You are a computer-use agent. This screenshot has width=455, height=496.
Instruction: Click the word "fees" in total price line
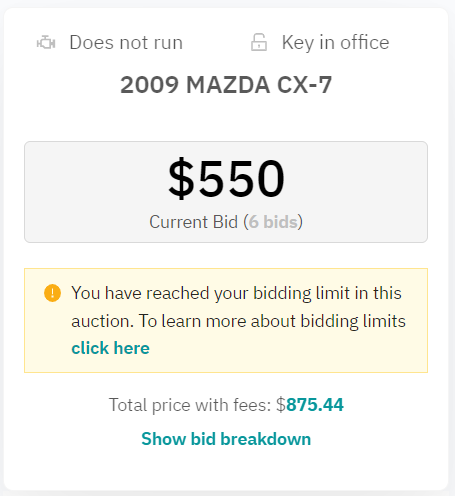pyautogui.click(x=250, y=405)
